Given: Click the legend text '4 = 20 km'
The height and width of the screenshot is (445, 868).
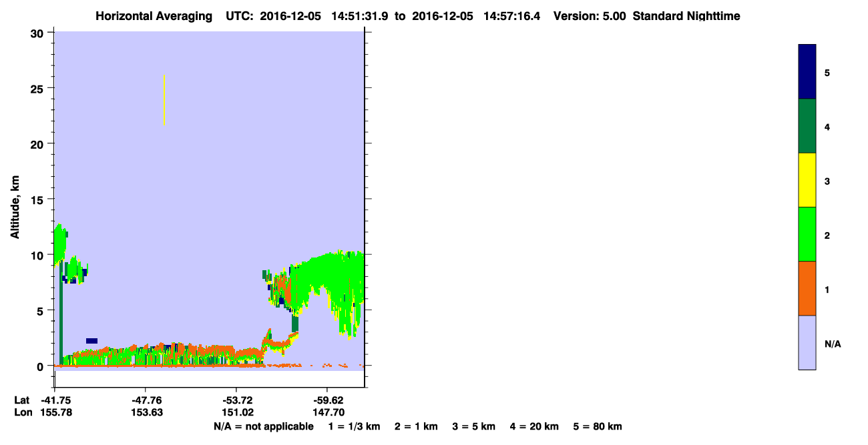Looking at the screenshot, I should point(534,426).
